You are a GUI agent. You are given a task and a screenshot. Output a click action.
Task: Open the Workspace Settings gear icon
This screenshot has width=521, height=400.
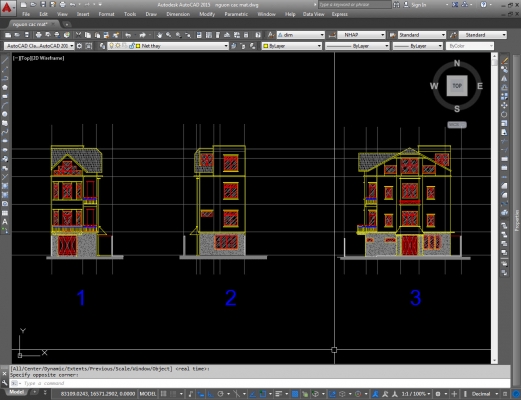(x=79, y=46)
